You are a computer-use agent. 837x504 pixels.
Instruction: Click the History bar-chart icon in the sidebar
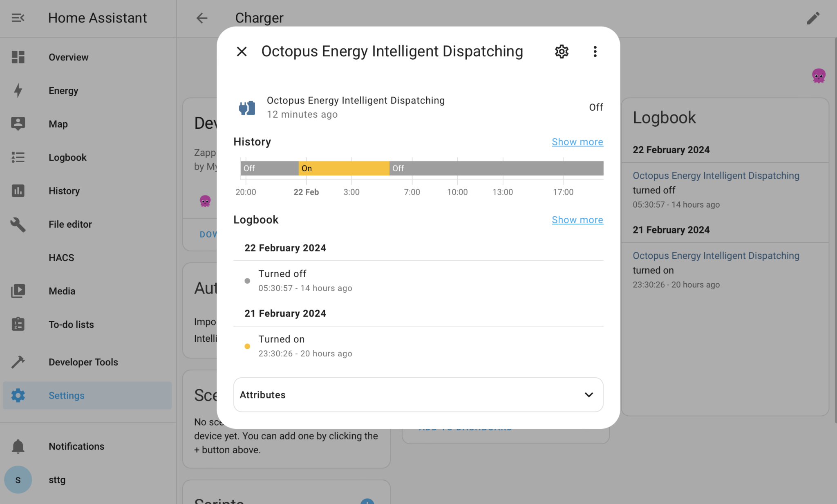click(x=18, y=191)
